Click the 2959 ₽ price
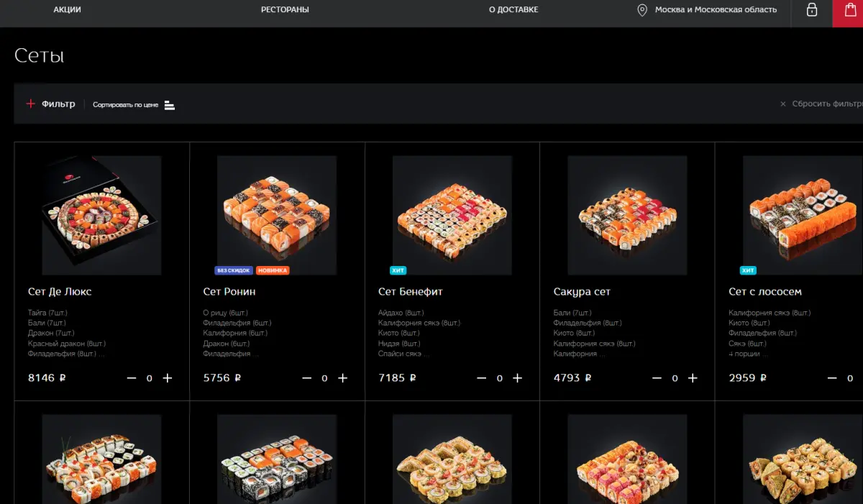 tap(747, 378)
